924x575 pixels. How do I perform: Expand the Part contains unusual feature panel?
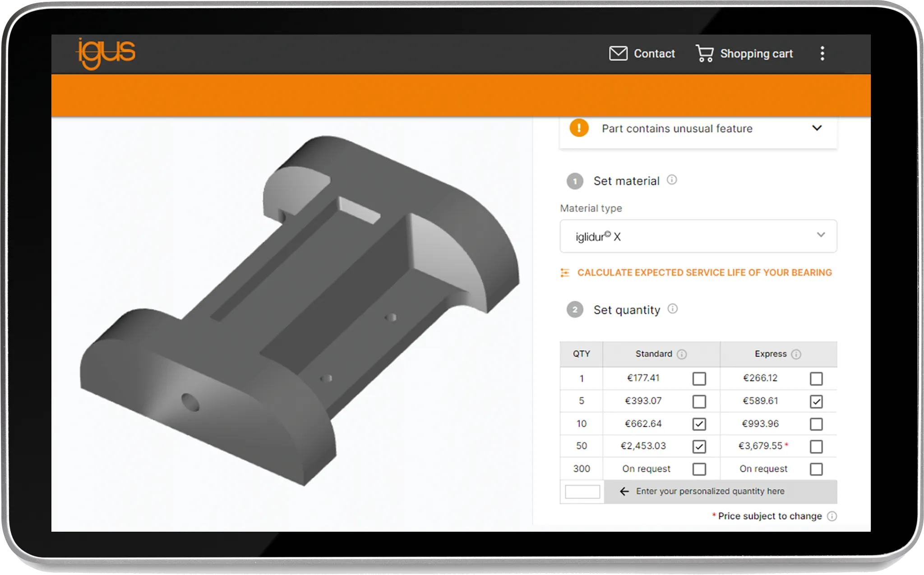817,128
